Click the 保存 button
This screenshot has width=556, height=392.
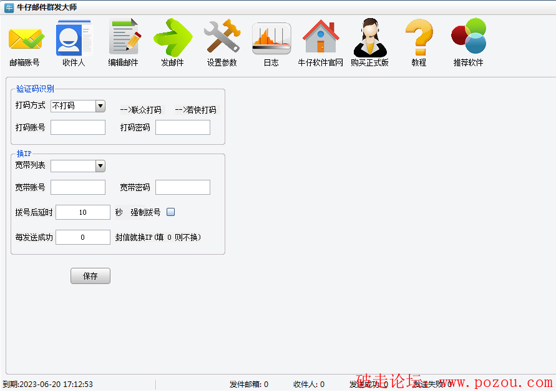pos(90,276)
